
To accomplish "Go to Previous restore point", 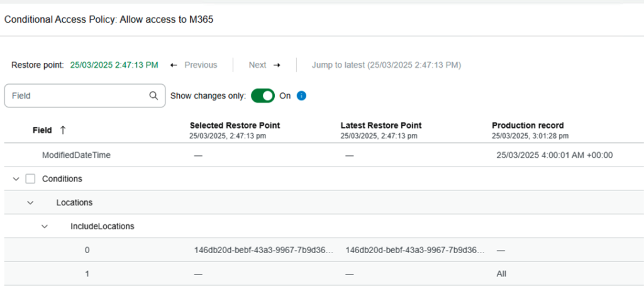I will [200, 65].
